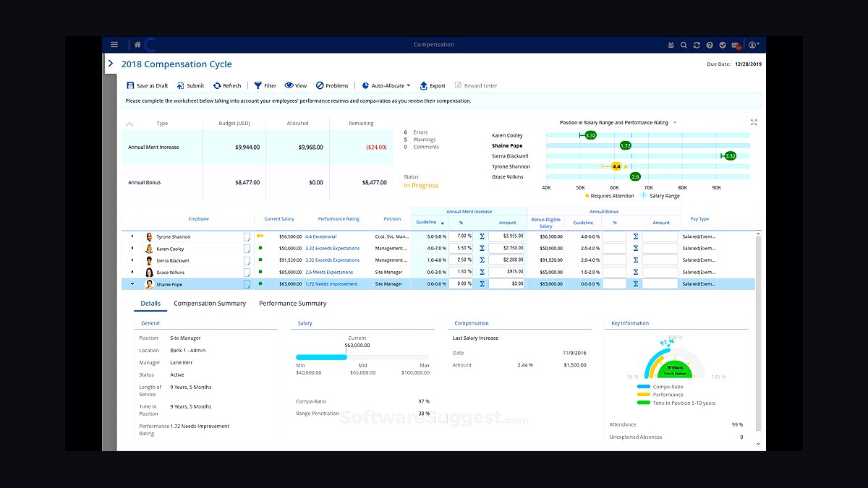
Task: Switch to the Details tab
Action: click(x=150, y=304)
